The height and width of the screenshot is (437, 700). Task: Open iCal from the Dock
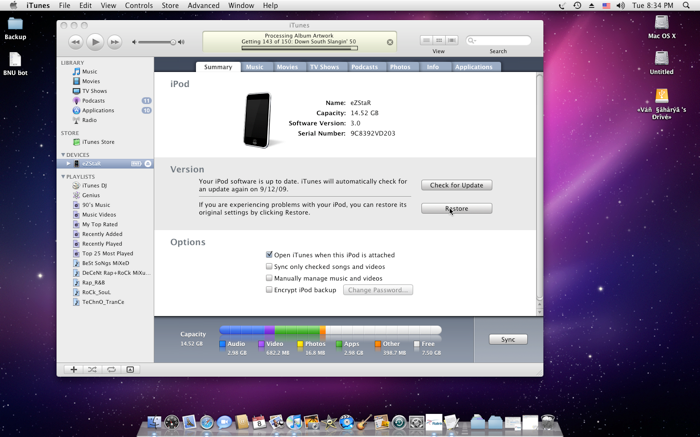(259, 422)
